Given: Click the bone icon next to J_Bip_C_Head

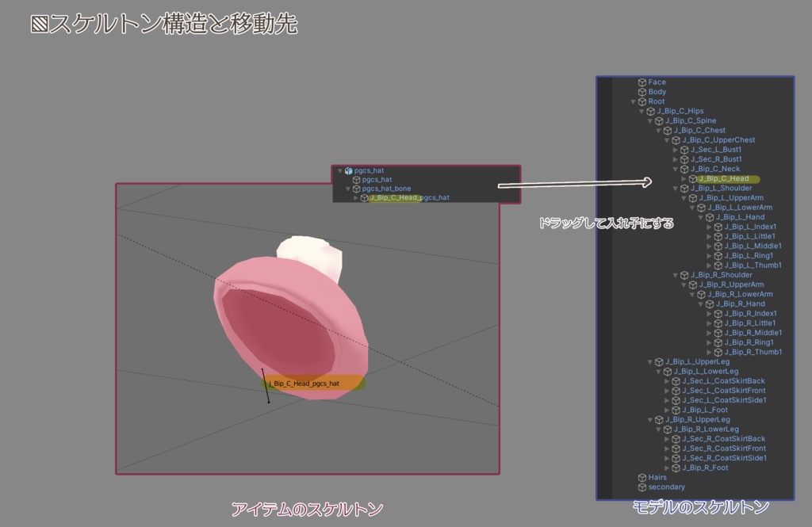Looking at the screenshot, I should point(692,179).
